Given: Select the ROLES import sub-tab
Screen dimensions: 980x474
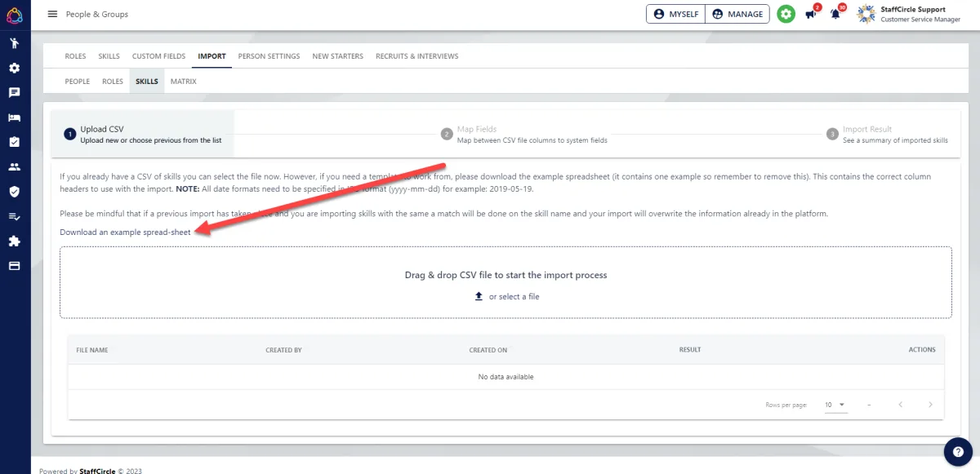Looking at the screenshot, I should pyautogui.click(x=113, y=82).
